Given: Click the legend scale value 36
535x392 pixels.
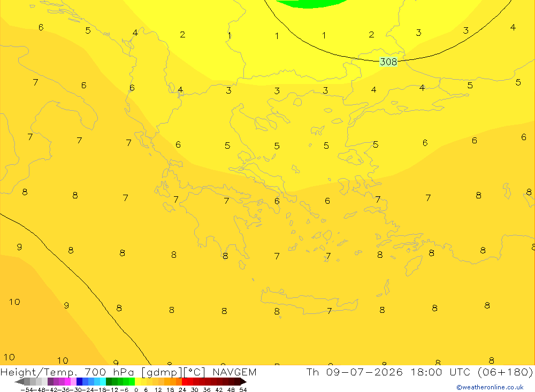Looking at the screenshot, I should [207, 390].
